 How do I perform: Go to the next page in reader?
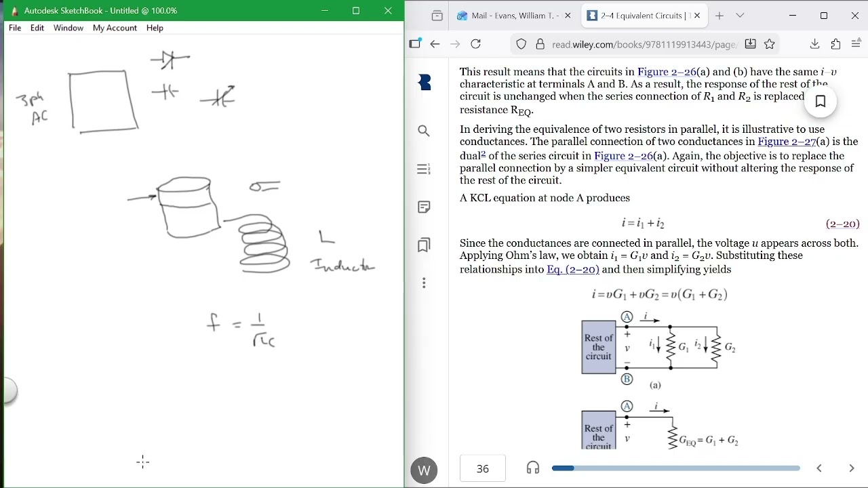(x=852, y=468)
